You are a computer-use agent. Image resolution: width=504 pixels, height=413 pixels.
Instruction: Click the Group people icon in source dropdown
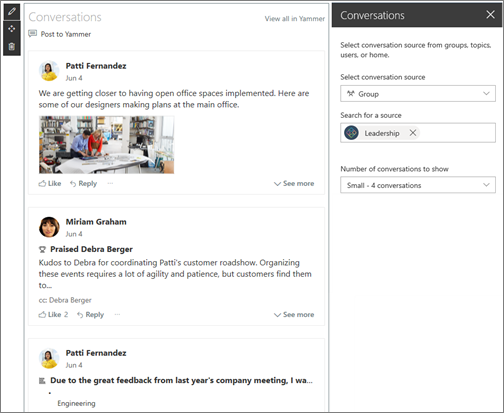[x=351, y=94]
